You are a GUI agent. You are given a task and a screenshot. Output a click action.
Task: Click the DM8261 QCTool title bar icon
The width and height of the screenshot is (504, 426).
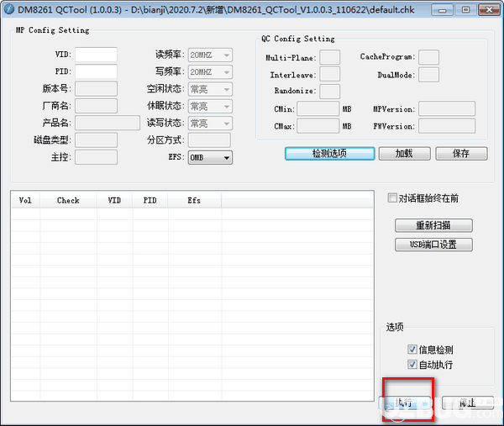(8, 9)
